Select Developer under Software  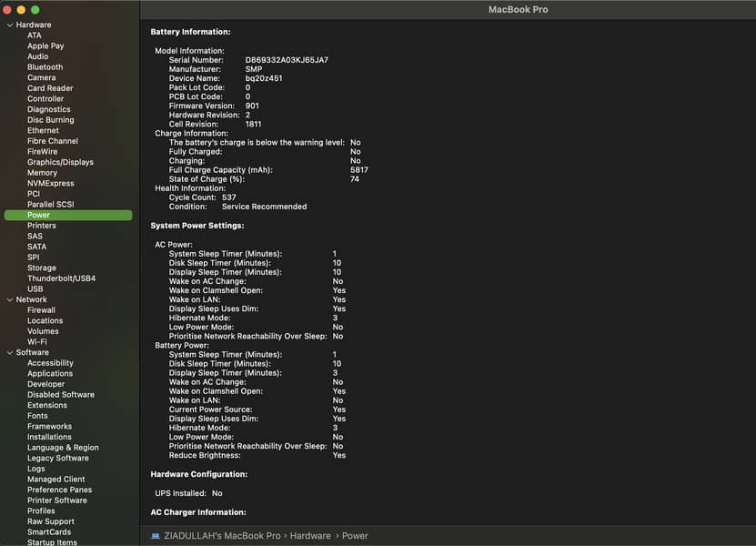tap(45, 385)
